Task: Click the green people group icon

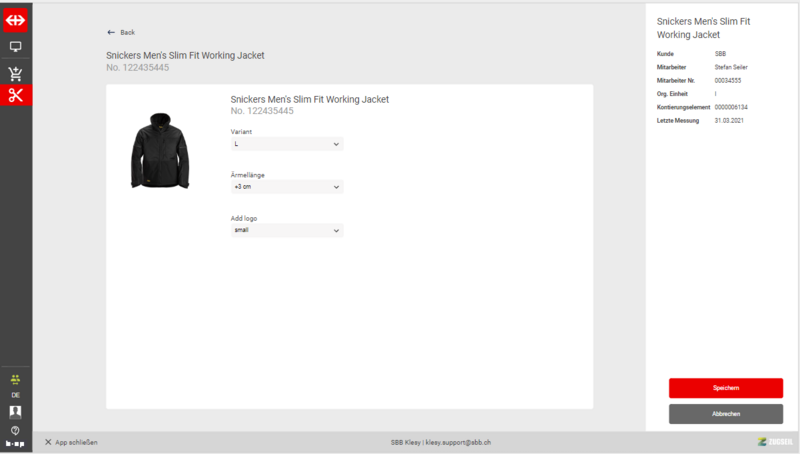Action: [15, 379]
